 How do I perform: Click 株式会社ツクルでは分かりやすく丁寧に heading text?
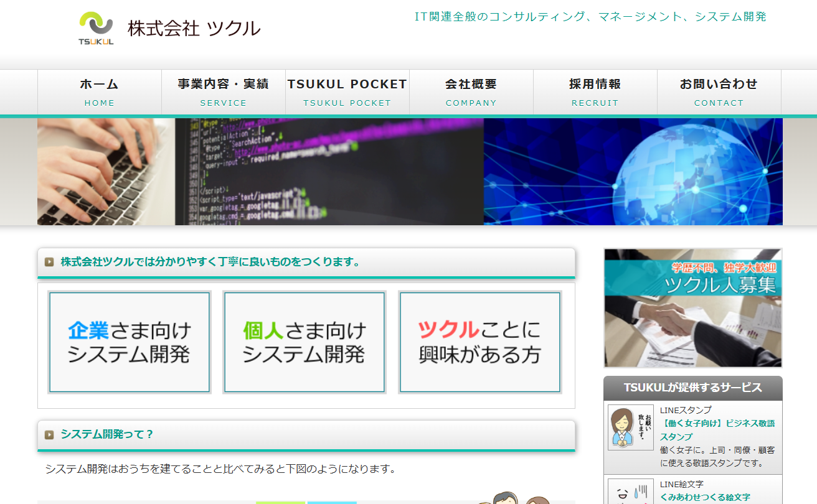211,262
